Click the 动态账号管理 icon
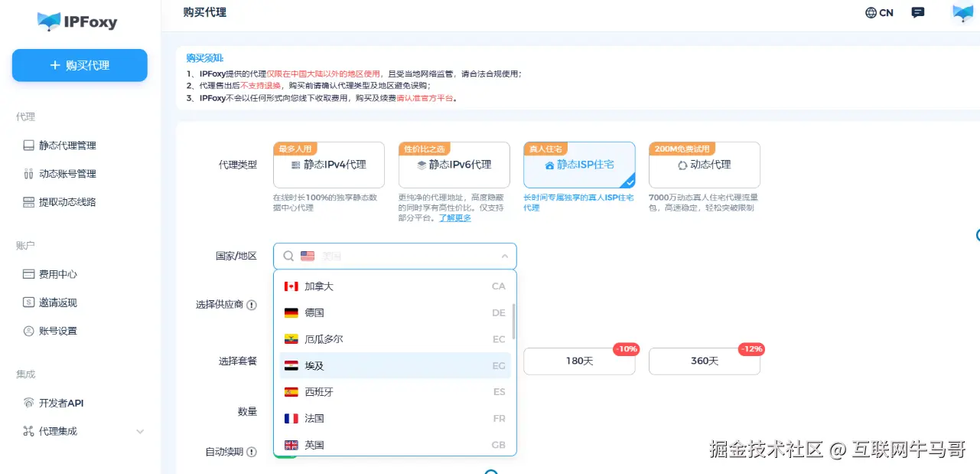 click(28, 174)
